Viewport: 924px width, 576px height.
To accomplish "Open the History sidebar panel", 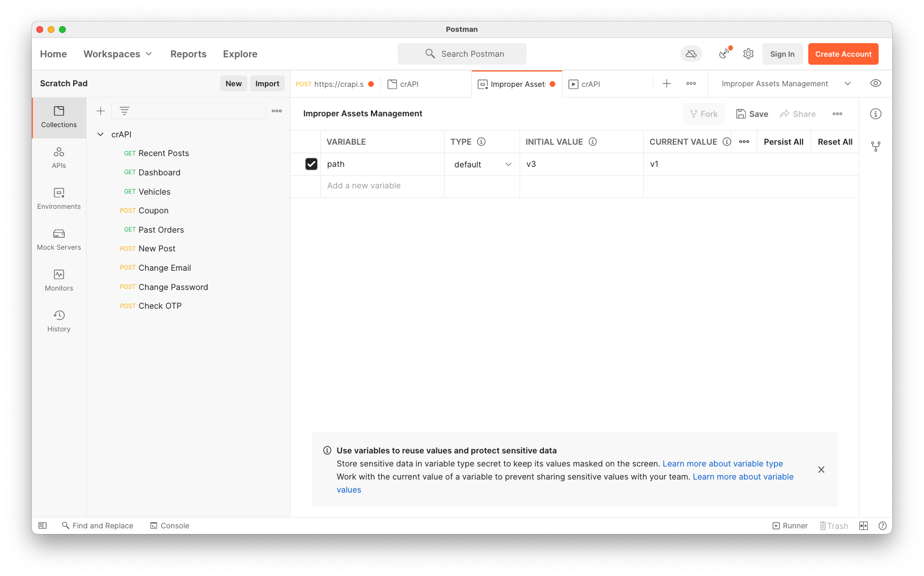I will coord(59,322).
